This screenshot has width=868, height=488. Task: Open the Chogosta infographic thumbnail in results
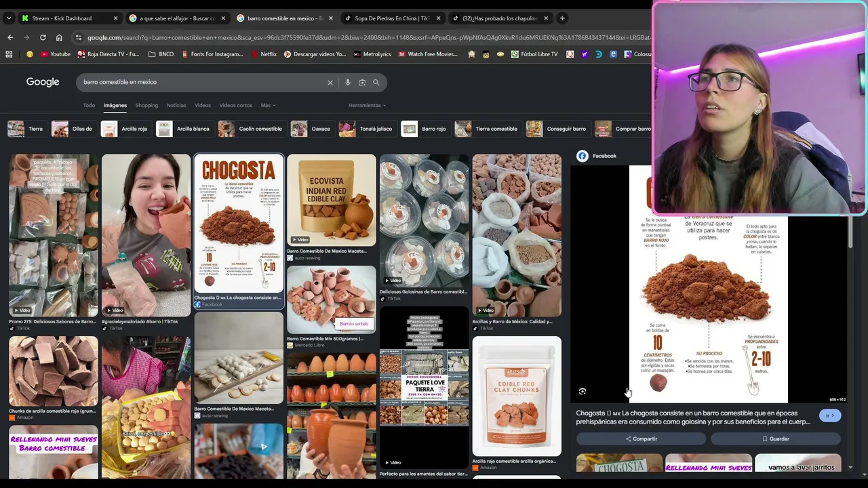(239, 224)
